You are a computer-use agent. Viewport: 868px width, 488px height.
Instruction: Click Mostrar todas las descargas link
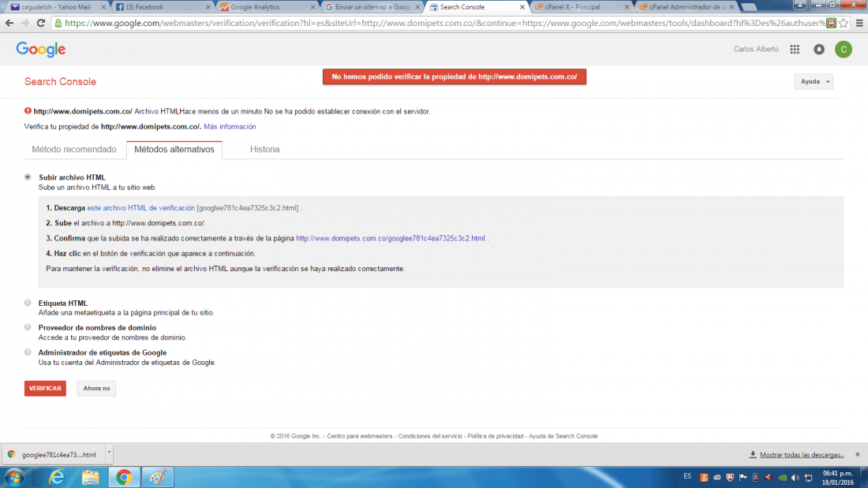pyautogui.click(x=802, y=455)
